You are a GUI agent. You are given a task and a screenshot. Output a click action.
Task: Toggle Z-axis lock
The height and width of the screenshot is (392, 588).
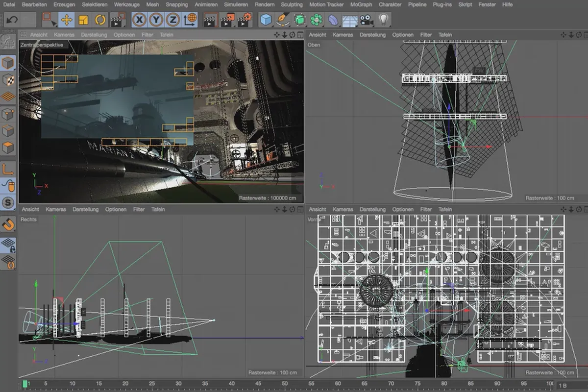pos(172,20)
